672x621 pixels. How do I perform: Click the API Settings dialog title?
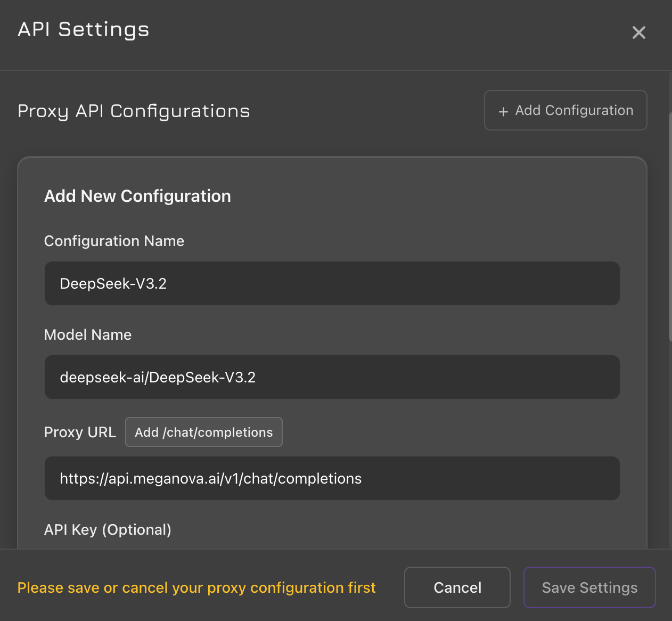tap(84, 29)
